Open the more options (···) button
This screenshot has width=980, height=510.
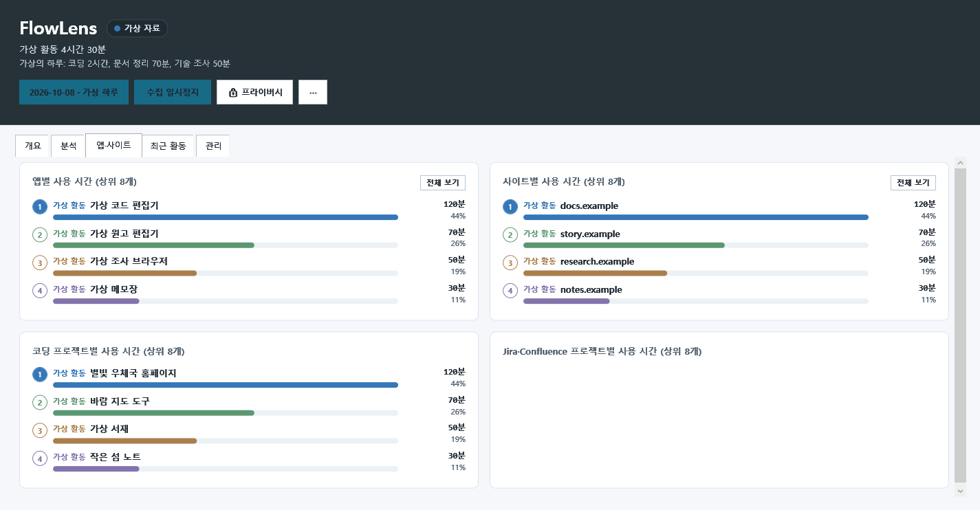313,92
